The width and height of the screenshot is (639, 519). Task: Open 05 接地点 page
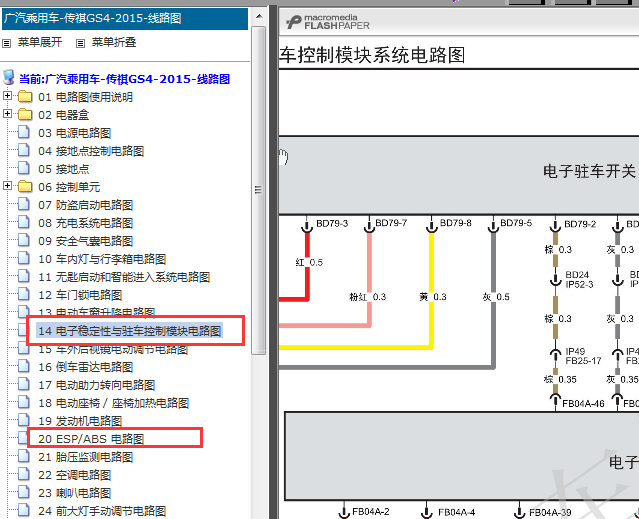click(x=64, y=169)
